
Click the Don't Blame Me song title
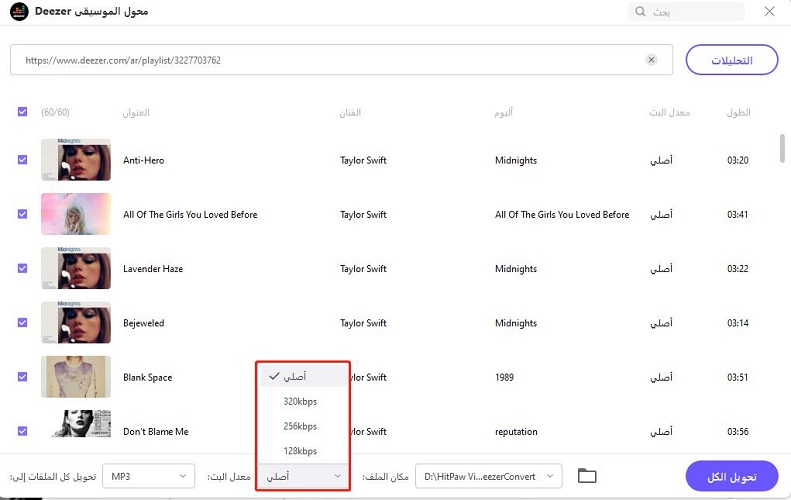[x=156, y=432]
